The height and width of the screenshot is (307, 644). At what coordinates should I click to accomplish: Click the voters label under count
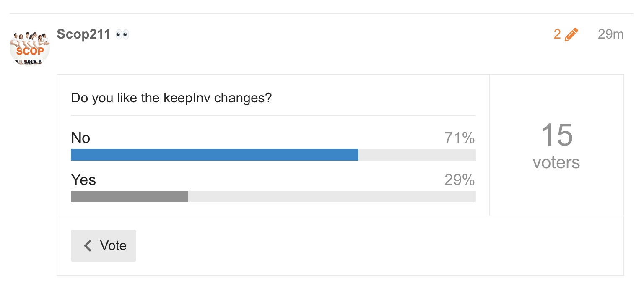click(x=556, y=163)
